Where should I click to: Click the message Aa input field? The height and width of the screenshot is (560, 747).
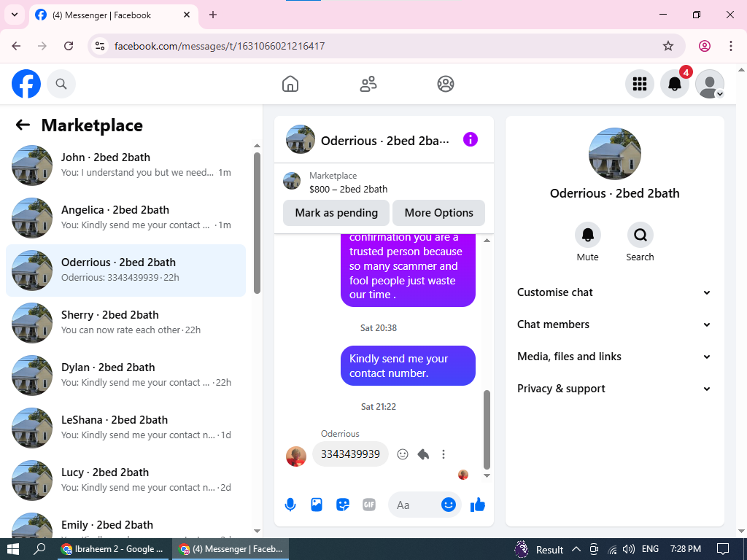tap(414, 505)
